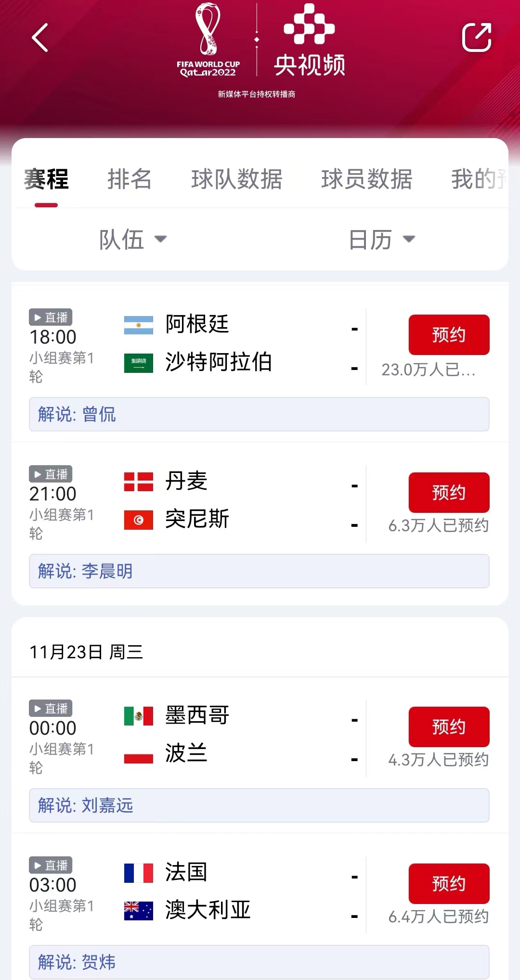
Task: Tap the Argentina flag icon
Action: (139, 325)
